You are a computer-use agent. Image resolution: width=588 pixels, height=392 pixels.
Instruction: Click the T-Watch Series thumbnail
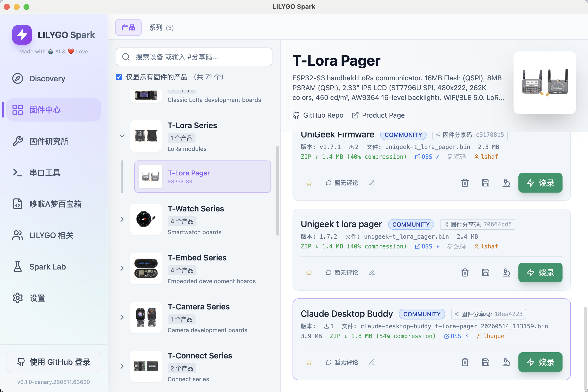[x=146, y=219]
